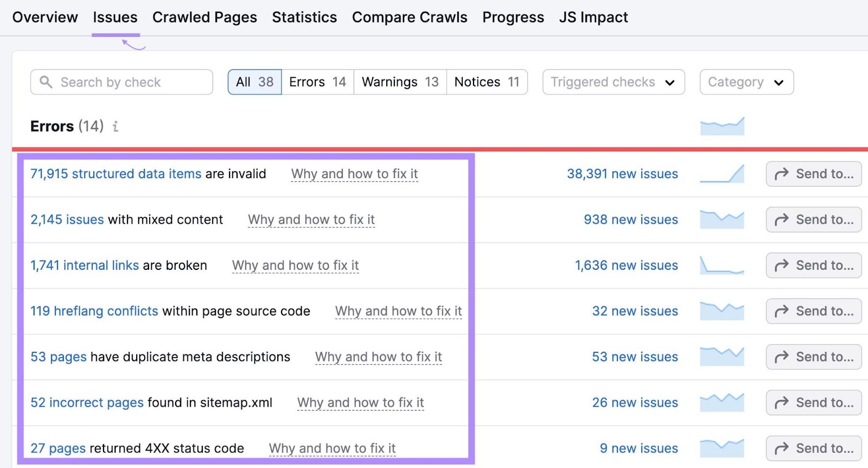Open the Triggered checks dropdown
Screen dimensions: 868x468
613,82
